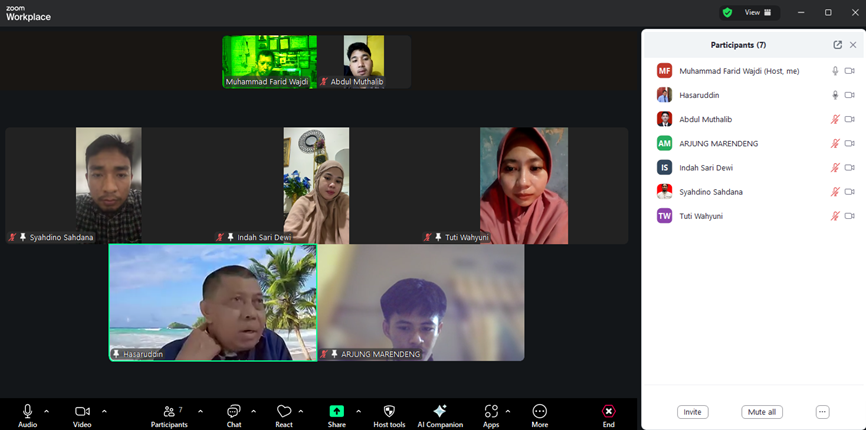
Task: Expand the arrow next to Participants
Action: tap(200, 411)
